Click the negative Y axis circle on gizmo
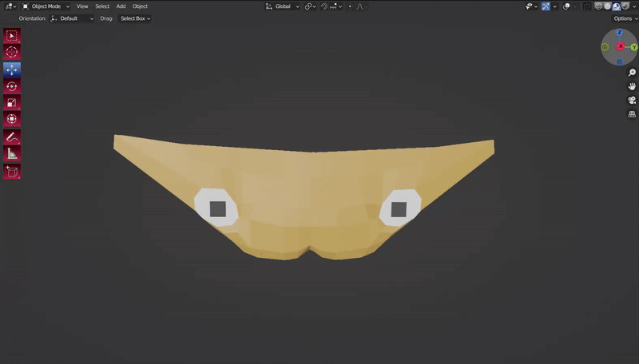The width and height of the screenshot is (639, 364). pos(605,47)
